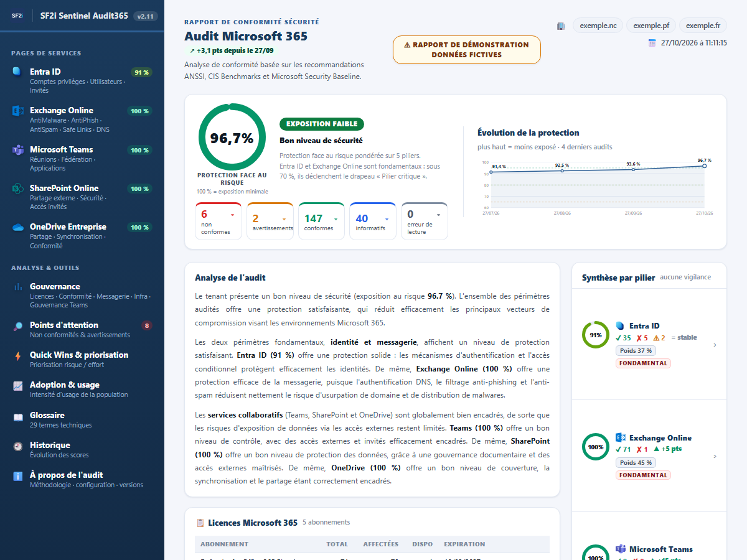Open the Entra ID service page
This screenshot has width=747, height=560.
(x=82, y=80)
